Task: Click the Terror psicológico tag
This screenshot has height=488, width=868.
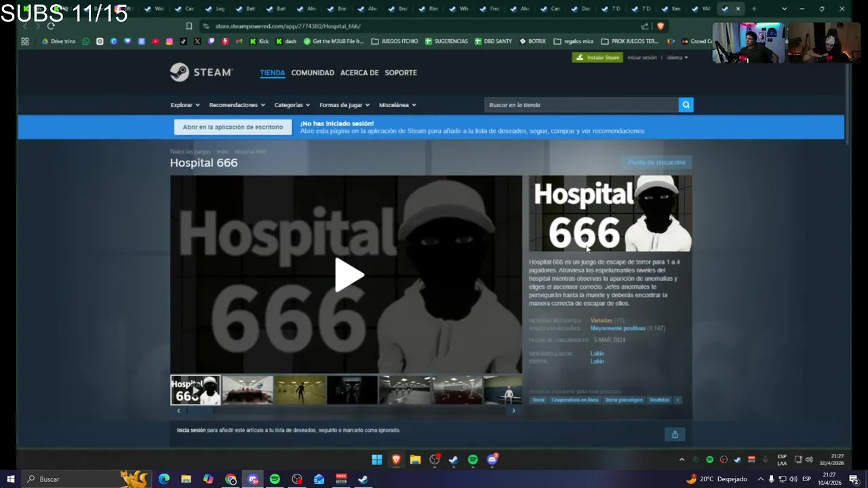Action: (x=624, y=400)
